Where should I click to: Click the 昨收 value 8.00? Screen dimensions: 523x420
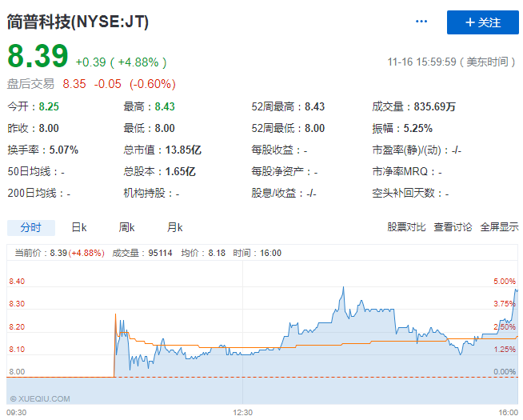[49, 129]
